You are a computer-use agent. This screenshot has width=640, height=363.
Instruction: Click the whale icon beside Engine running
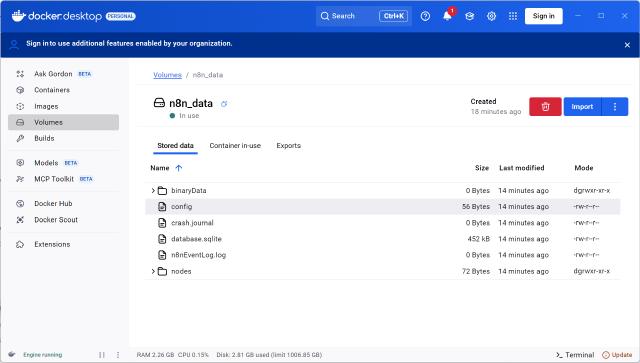(12, 354)
